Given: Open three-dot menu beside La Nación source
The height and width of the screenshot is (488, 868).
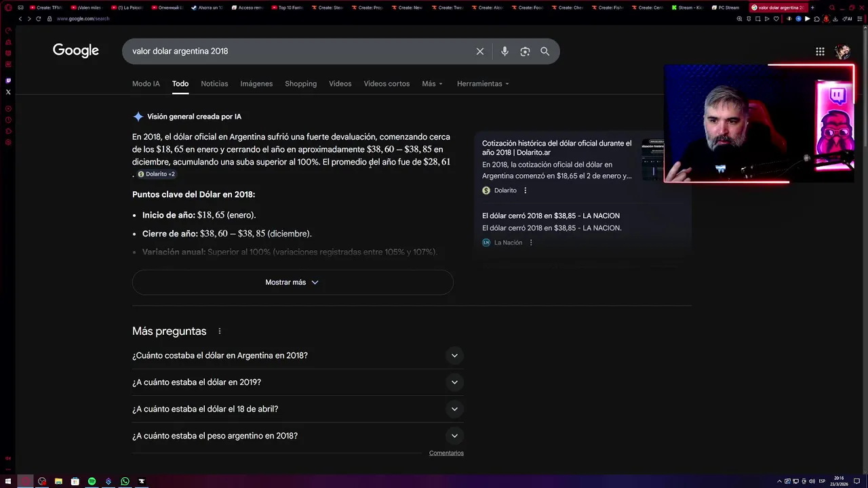Looking at the screenshot, I should [531, 243].
